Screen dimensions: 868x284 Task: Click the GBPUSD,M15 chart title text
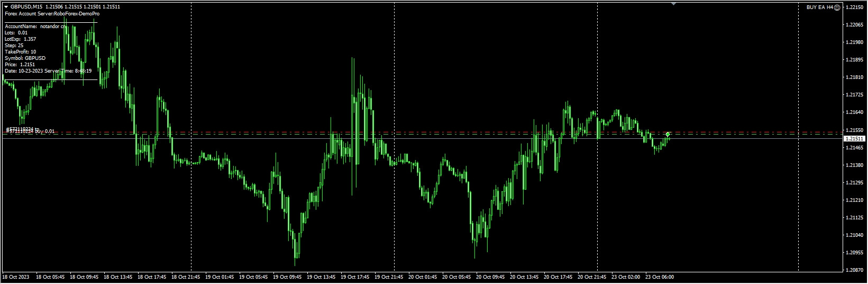click(x=26, y=7)
